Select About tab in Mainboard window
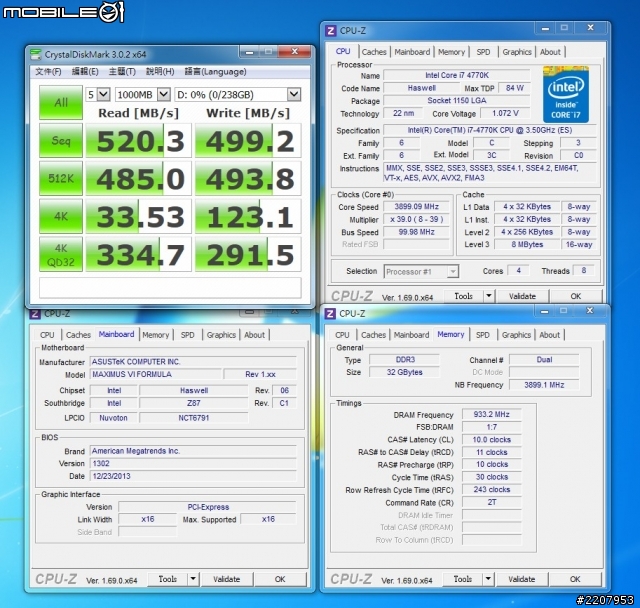 pos(254,335)
